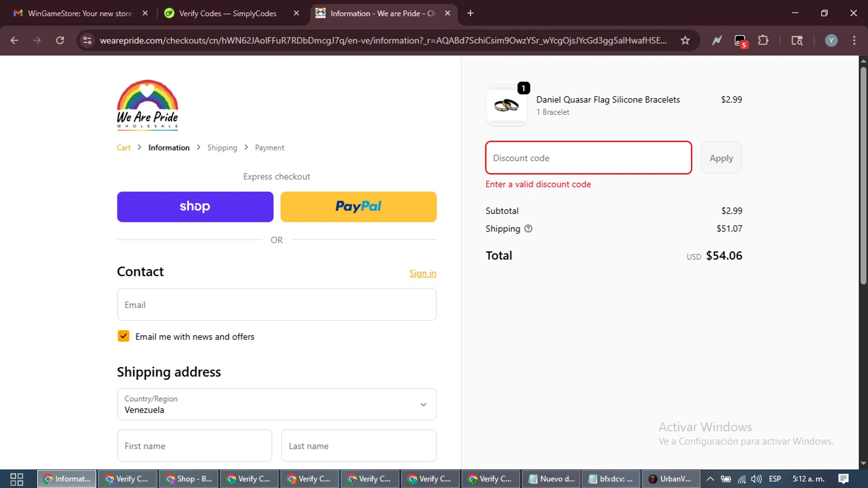Open the UrbanV... taskbar app
This screenshot has height=488, width=868.
671,479
